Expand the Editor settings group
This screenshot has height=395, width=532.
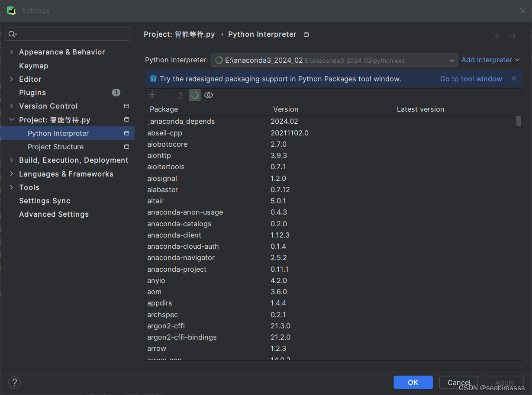(x=11, y=79)
